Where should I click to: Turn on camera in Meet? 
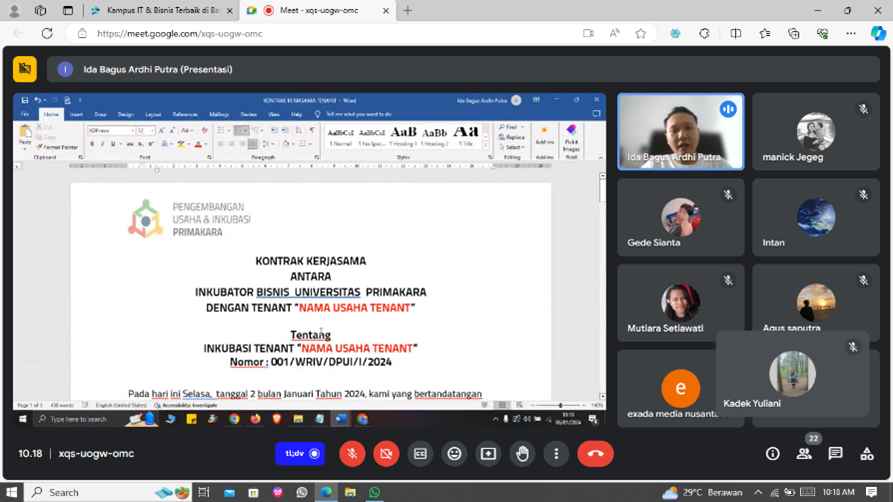386,454
